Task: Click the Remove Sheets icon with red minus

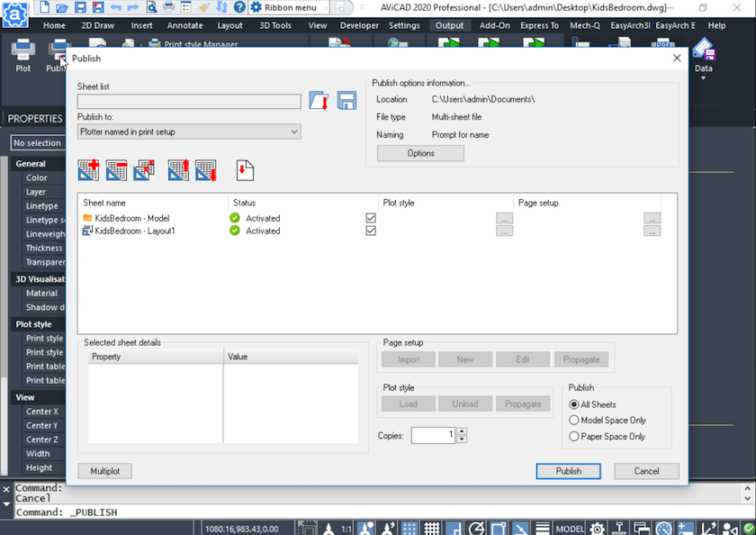Action: click(x=116, y=169)
